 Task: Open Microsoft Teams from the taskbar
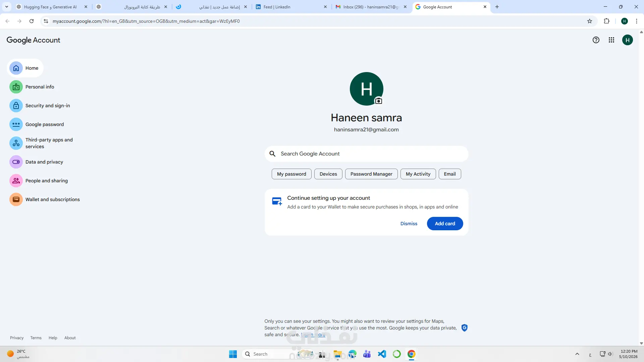(367, 354)
